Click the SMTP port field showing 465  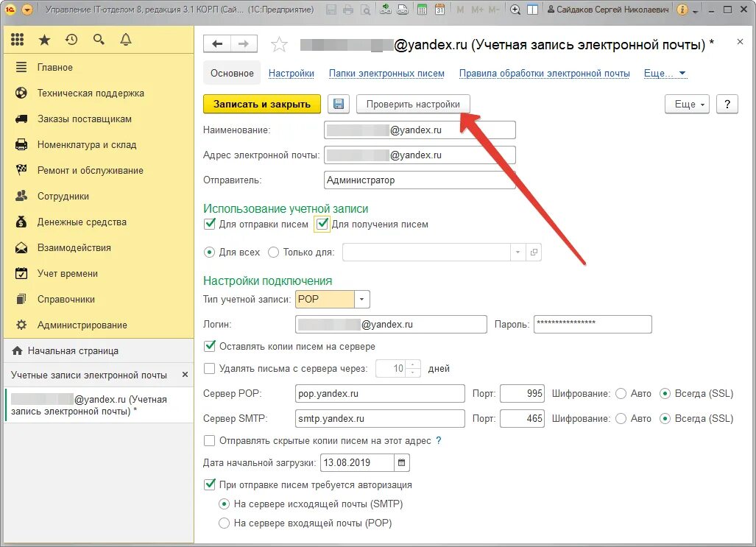[522, 419]
